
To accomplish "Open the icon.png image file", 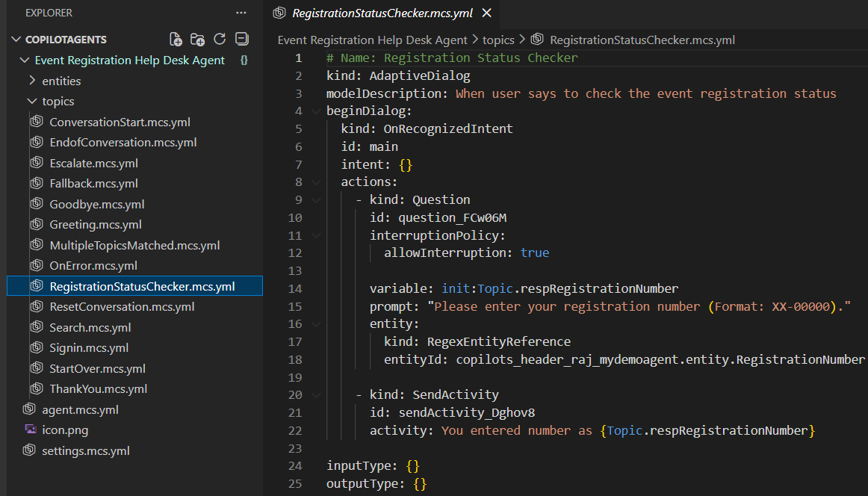I will click(x=65, y=430).
